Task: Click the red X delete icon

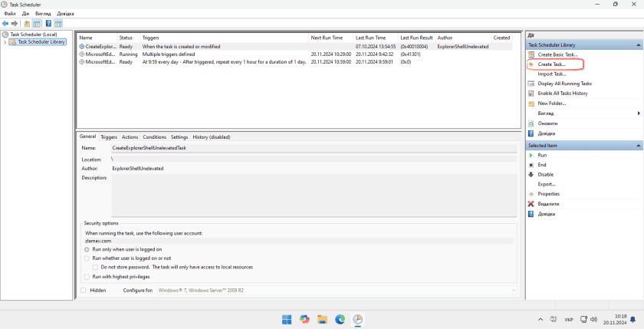Action: coord(531,204)
